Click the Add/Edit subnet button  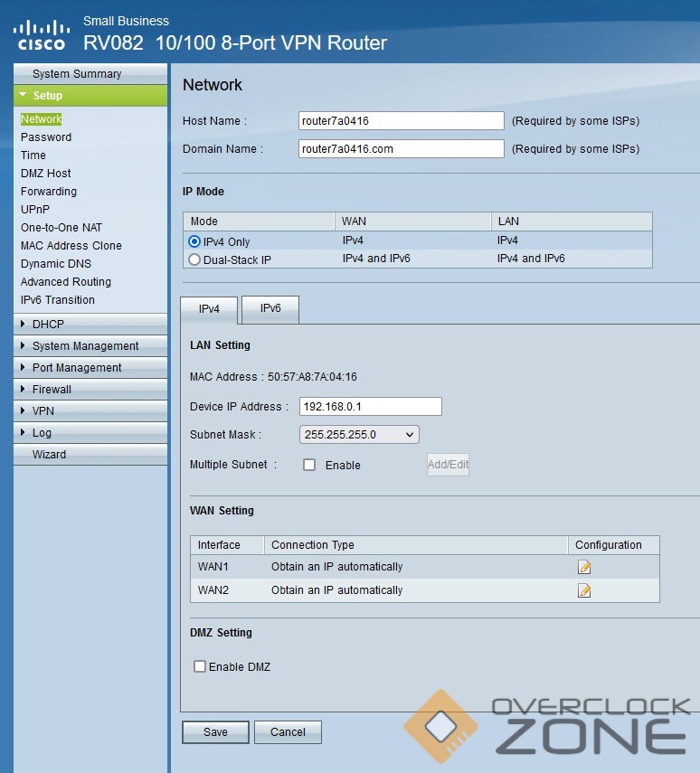(448, 465)
